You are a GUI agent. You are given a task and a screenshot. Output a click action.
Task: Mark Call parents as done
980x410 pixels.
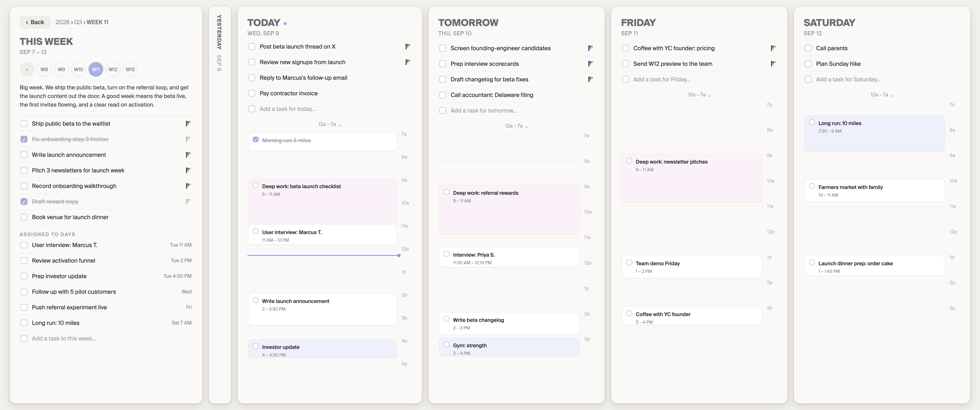(x=808, y=48)
